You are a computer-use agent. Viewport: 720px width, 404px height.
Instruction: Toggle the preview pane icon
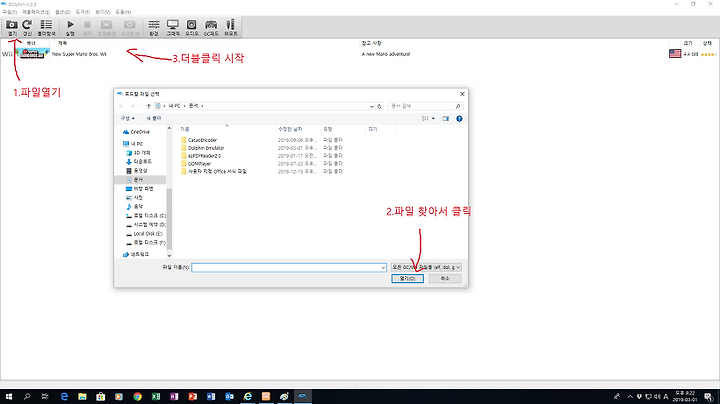point(445,118)
